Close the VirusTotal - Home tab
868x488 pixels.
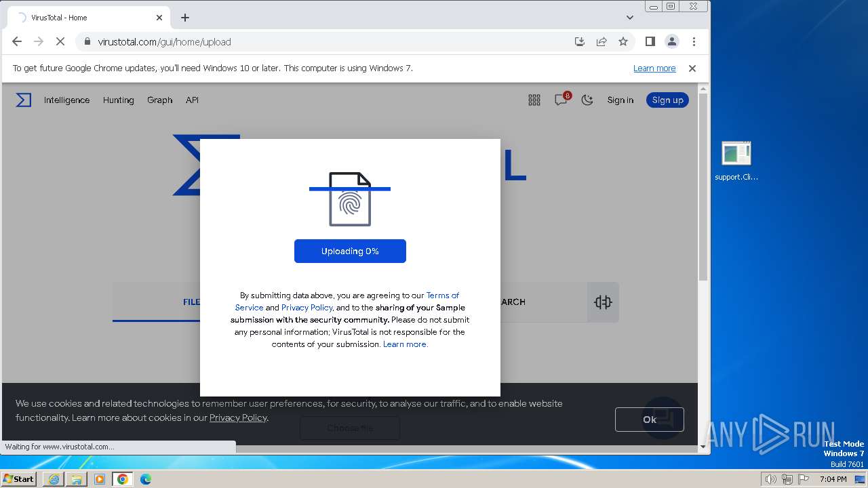(x=159, y=18)
